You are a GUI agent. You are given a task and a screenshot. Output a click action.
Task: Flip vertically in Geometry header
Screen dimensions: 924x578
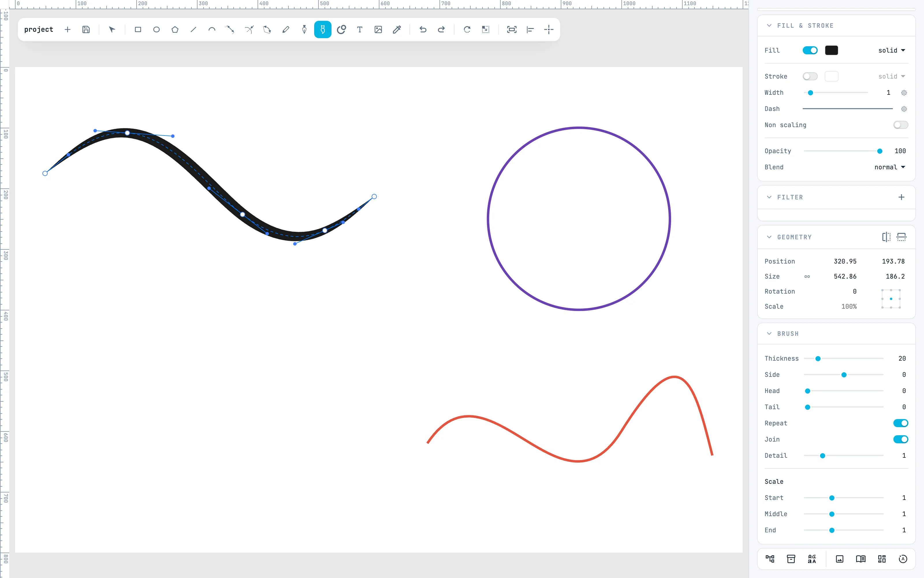tap(901, 237)
